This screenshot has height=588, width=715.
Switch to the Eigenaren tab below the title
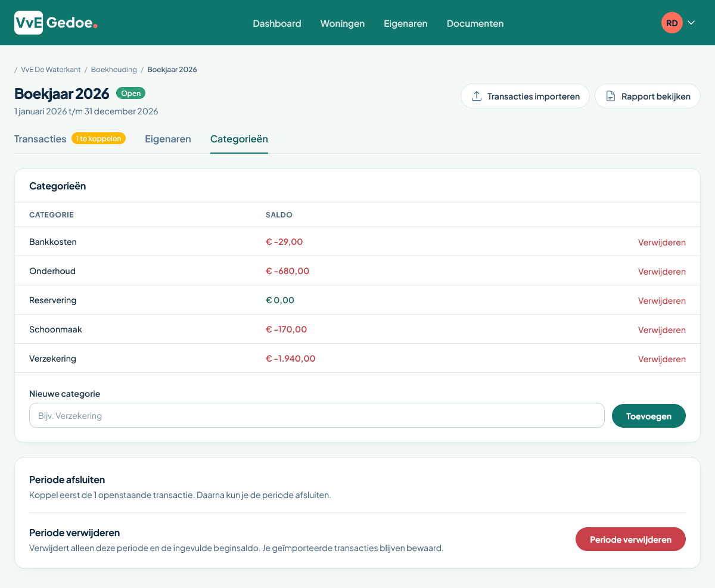168,139
